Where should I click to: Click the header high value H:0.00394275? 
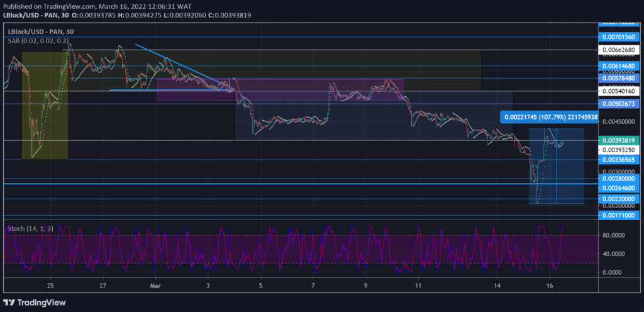(139, 15)
